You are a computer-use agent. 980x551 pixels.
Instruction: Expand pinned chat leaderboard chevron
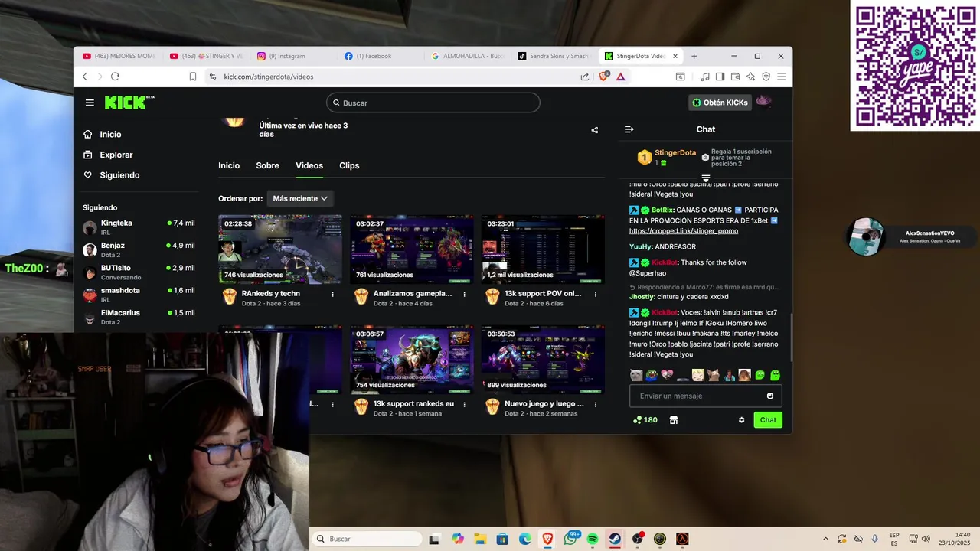706,178
